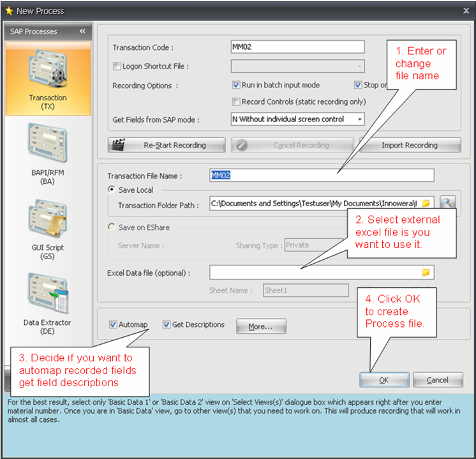
Task: Click the star icon in the title bar
Action: (9, 11)
